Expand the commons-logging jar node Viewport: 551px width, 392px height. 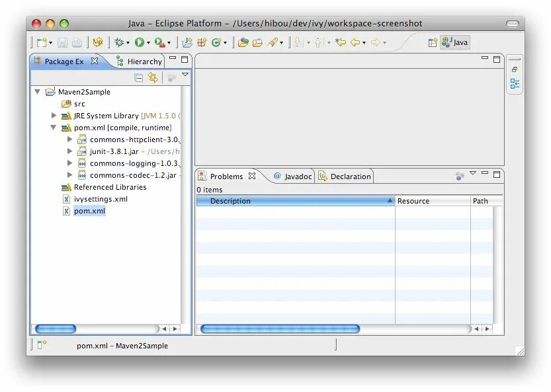[70, 163]
